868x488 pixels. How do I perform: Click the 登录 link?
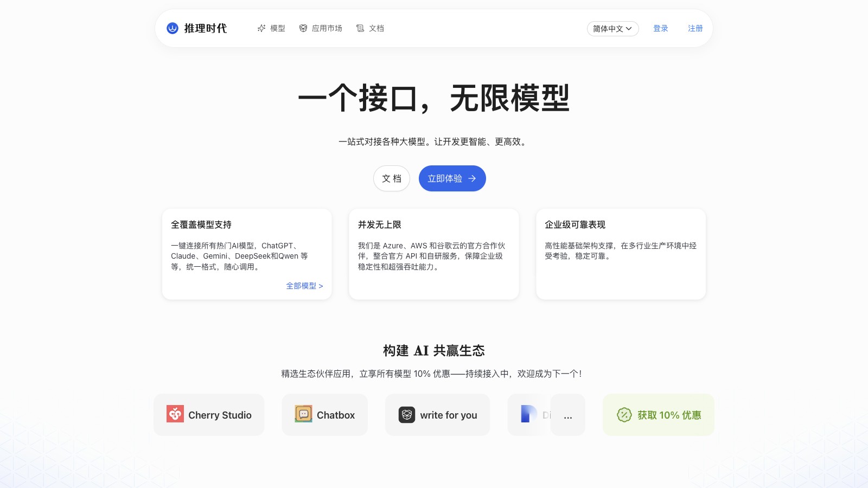pos(661,28)
